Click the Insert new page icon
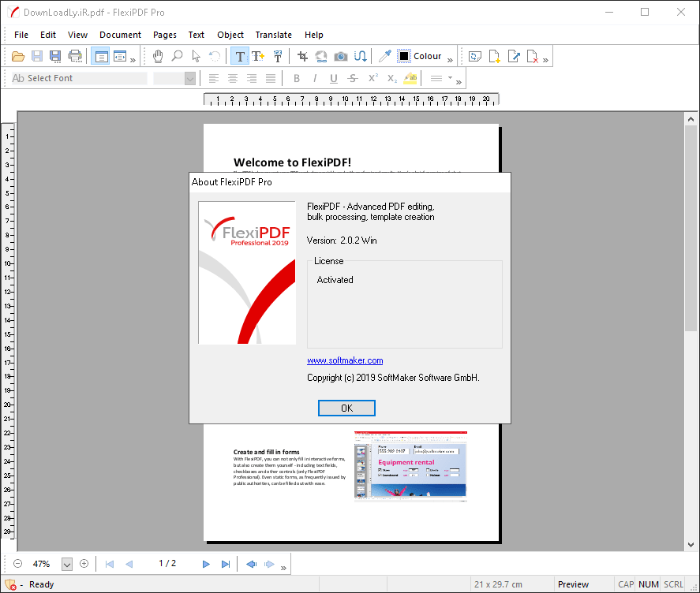The width and height of the screenshot is (700, 593). coord(494,56)
